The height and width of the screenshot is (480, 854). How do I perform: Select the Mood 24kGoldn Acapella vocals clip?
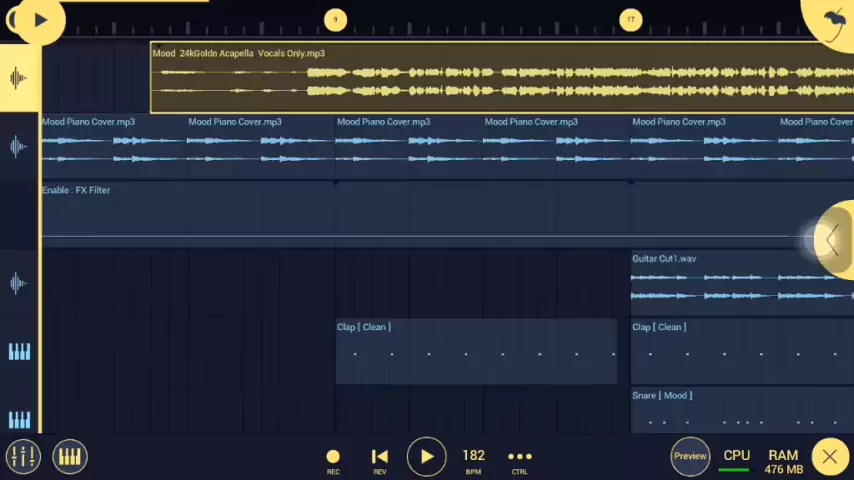coord(500,78)
